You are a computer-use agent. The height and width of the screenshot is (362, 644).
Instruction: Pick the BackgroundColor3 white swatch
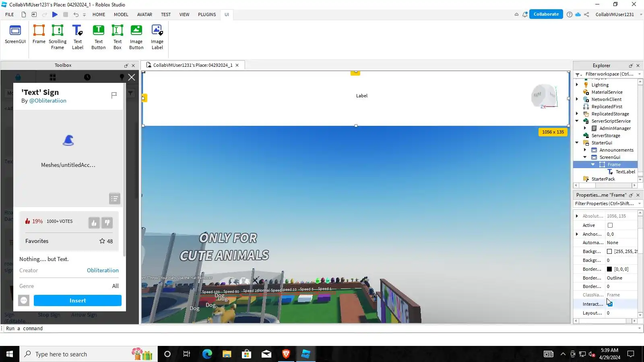point(609,251)
